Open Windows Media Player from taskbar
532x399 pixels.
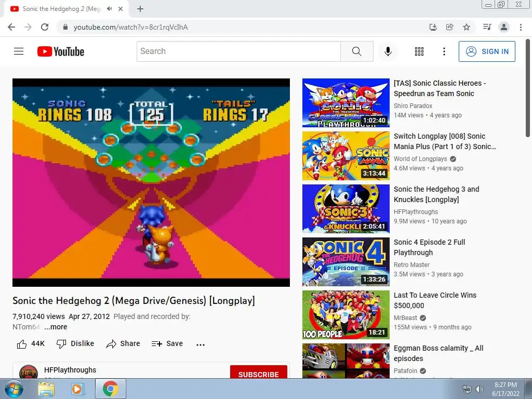tap(77, 389)
